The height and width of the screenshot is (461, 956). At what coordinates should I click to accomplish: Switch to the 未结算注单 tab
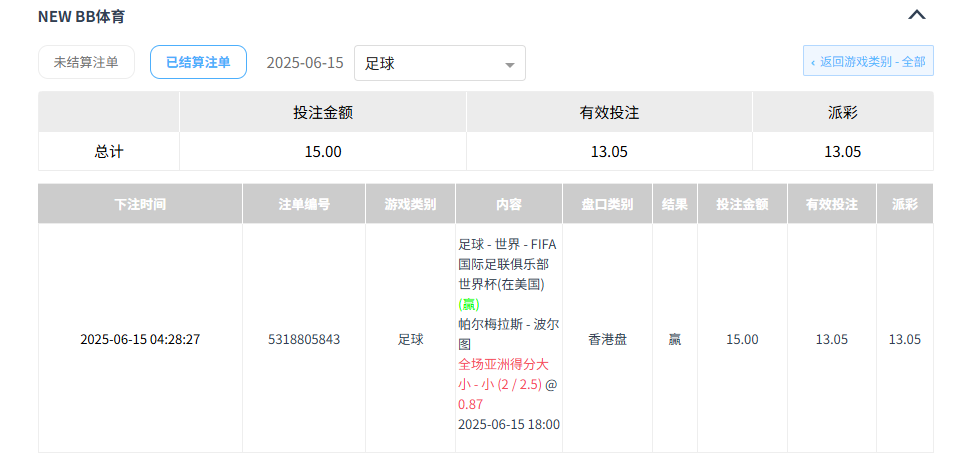(86, 62)
